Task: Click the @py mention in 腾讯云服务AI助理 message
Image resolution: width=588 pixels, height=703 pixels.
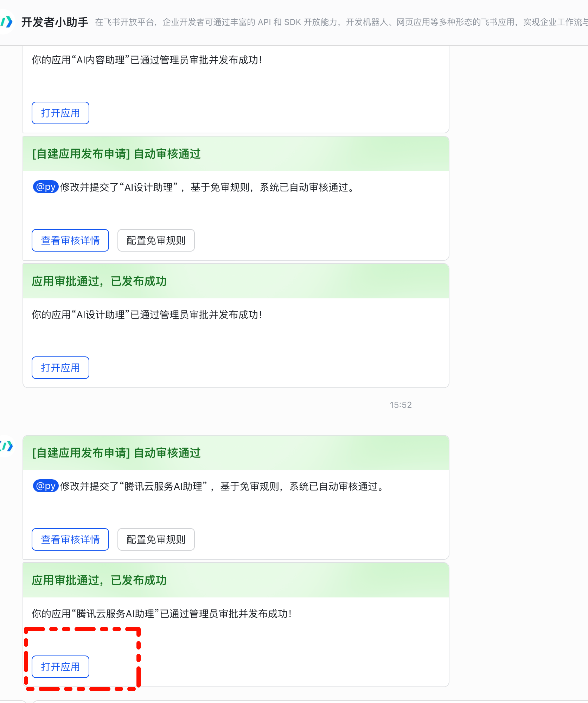Action: [45, 486]
